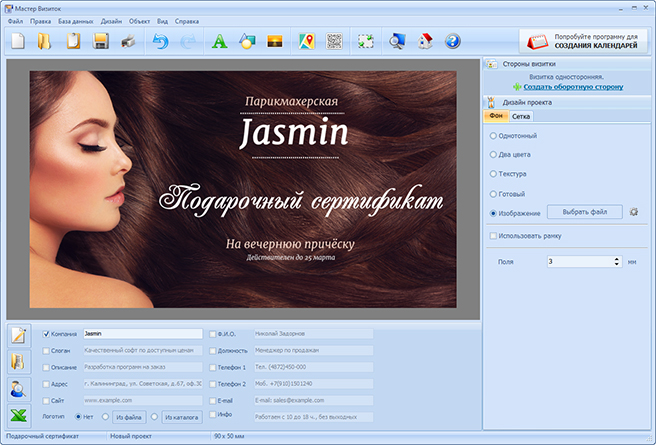Redo action with greyed arrow icon
The height and width of the screenshot is (445, 656).
(x=188, y=41)
